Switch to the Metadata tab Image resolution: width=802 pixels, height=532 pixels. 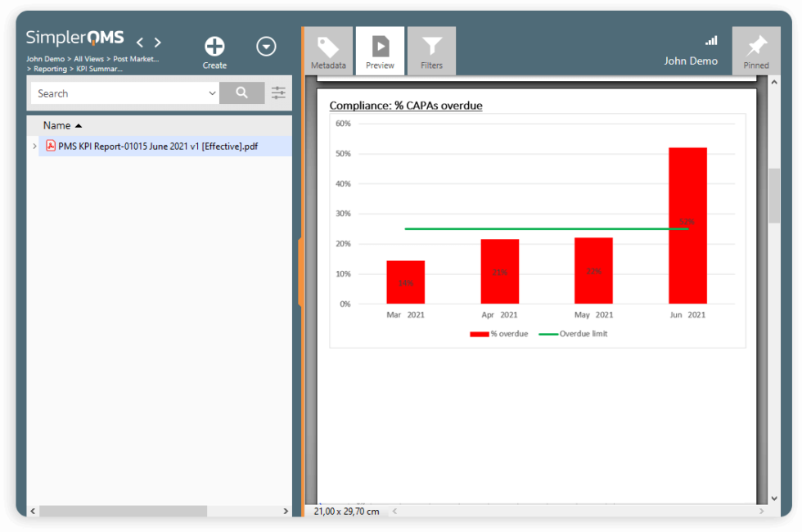328,52
